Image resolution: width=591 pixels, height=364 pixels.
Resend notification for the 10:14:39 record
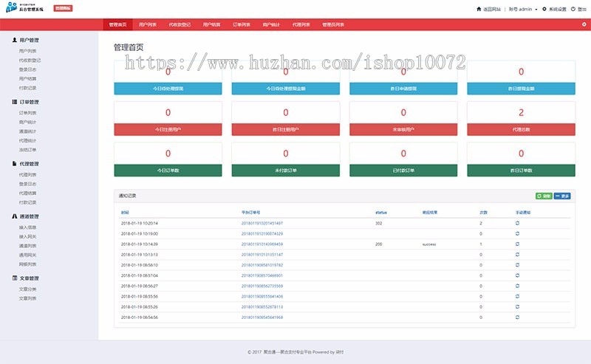tap(518, 244)
